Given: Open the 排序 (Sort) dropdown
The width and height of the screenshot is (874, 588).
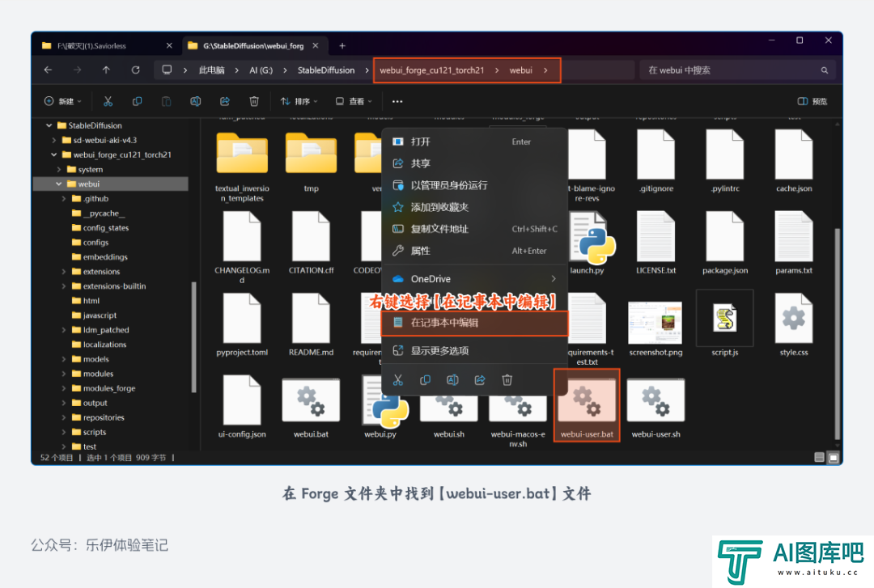Looking at the screenshot, I should click(x=299, y=101).
